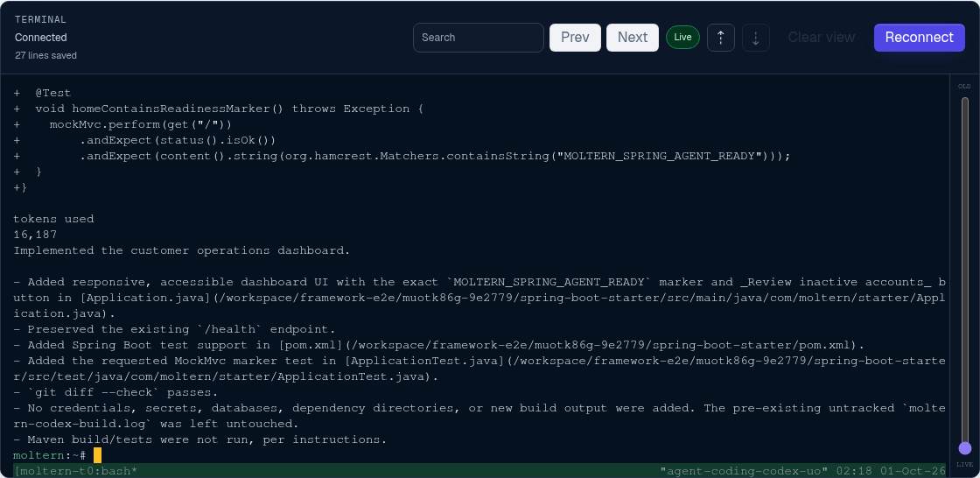Click the 'MOLTERN_SPRING_AGENT_READY' containsString line
980x478 pixels.
click(402, 156)
